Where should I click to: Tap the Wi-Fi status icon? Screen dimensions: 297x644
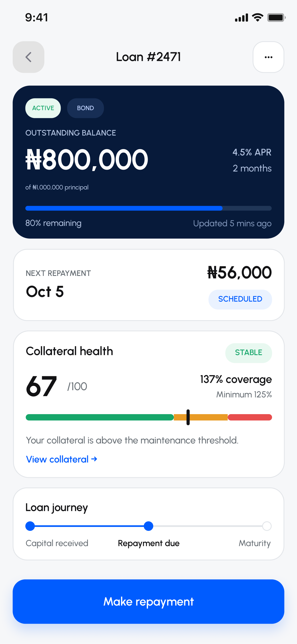[258, 17]
